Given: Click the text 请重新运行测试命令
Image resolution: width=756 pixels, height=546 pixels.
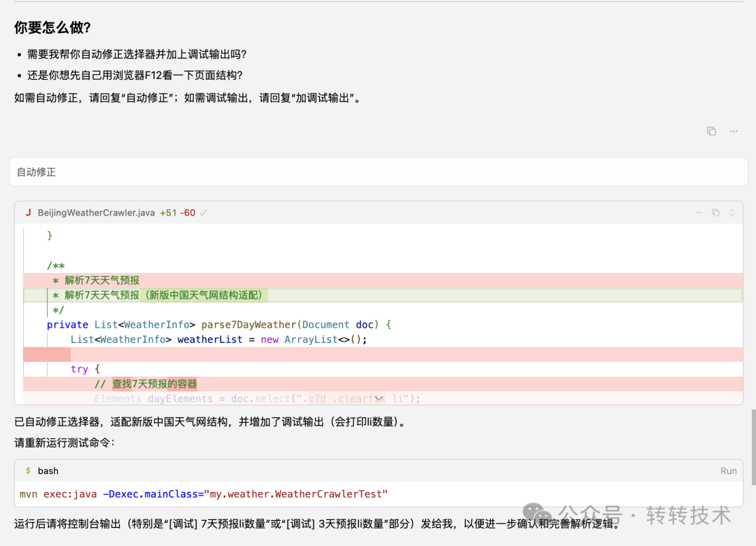Looking at the screenshot, I should tap(64, 443).
